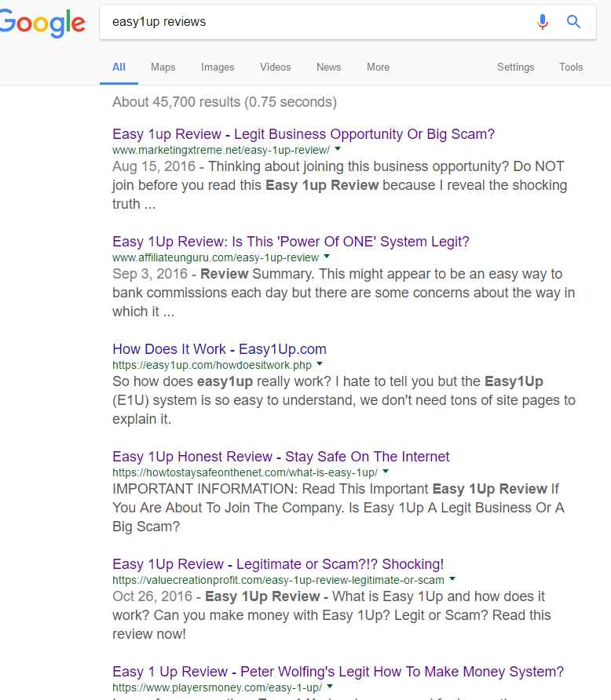
Task: Open 'Easy 1Up Review: Is This Power Of ONE System Legit?'
Action: [x=291, y=242]
